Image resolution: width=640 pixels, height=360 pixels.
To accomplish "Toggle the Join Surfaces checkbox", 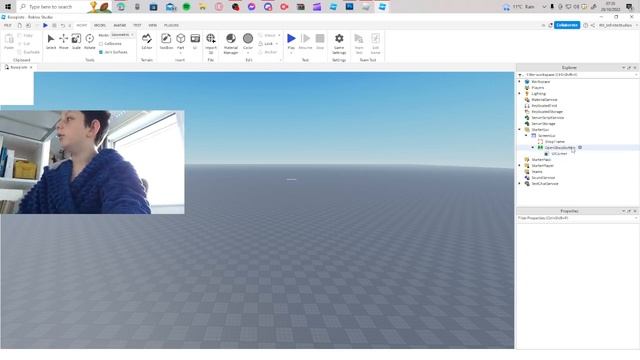I will coord(101,52).
